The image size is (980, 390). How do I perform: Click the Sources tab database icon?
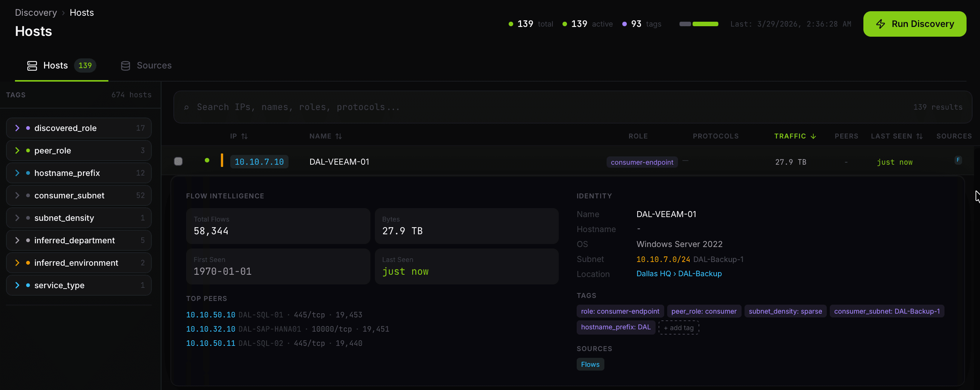click(126, 66)
